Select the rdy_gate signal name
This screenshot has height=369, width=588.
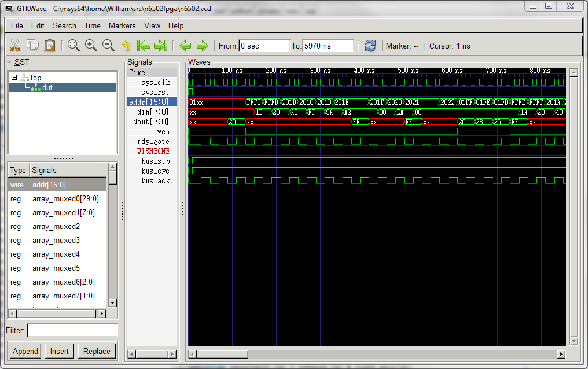point(153,141)
